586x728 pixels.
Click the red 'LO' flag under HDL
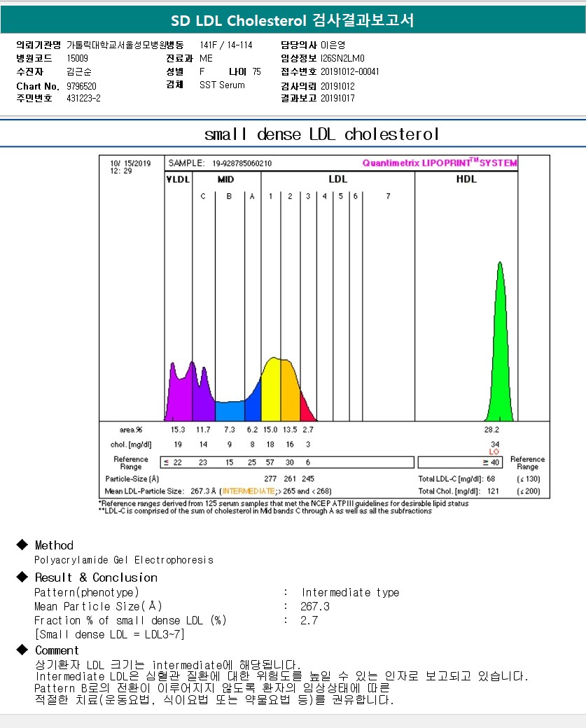(x=494, y=452)
